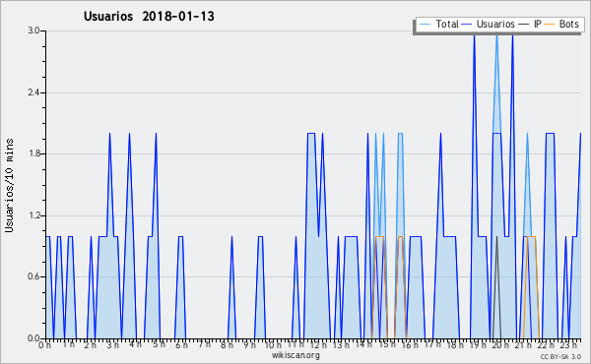Click the light blue Total line swatch in the legend
The image size is (591, 364).
click(425, 25)
